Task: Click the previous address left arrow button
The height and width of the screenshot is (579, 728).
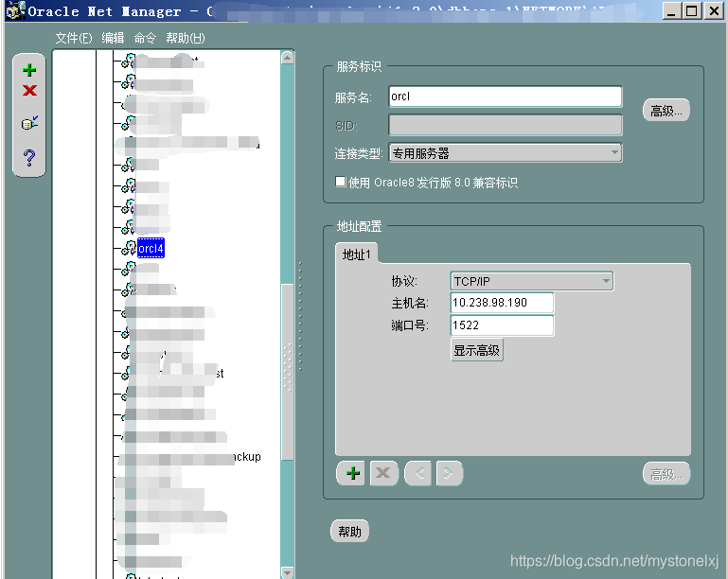Action: [x=418, y=473]
